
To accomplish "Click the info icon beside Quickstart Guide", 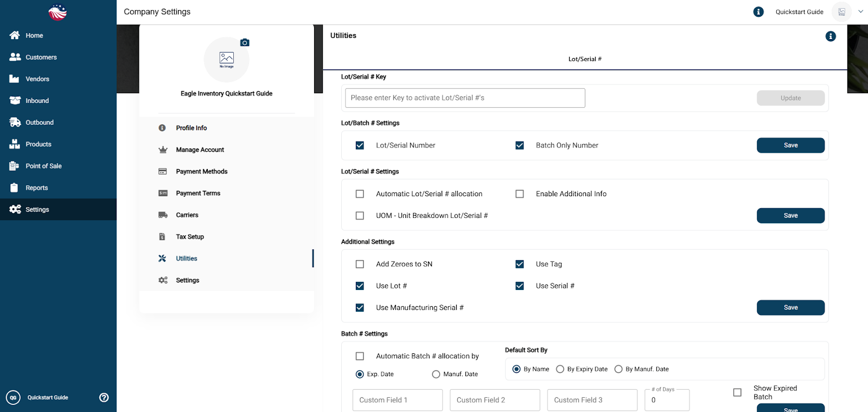I will tap(758, 12).
